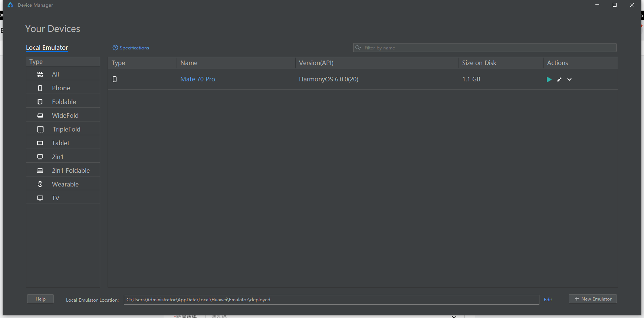This screenshot has width=644, height=318.
Task: Select the All device type
Action: pyautogui.click(x=63, y=74)
